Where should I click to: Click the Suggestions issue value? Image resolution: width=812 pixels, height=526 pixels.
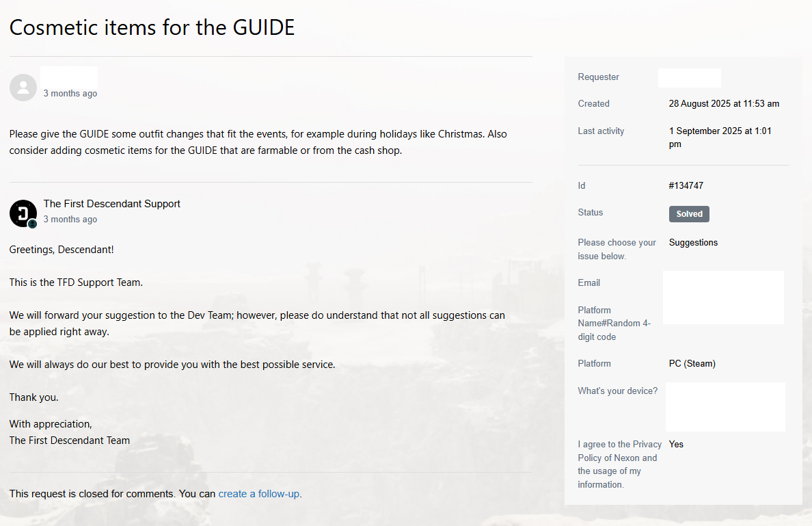tap(693, 243)
